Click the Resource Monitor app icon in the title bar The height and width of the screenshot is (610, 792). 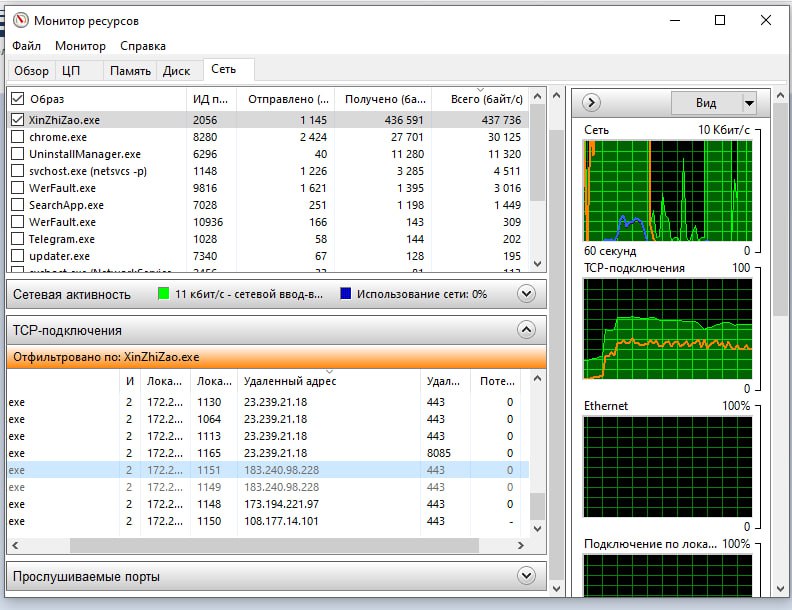pyautogui.click(x=21, y=20)
